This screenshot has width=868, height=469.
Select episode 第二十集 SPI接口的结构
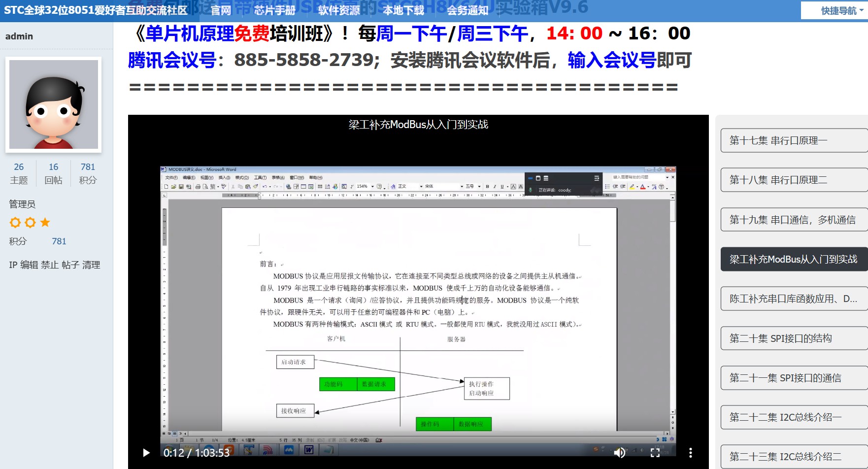point(794,338)
